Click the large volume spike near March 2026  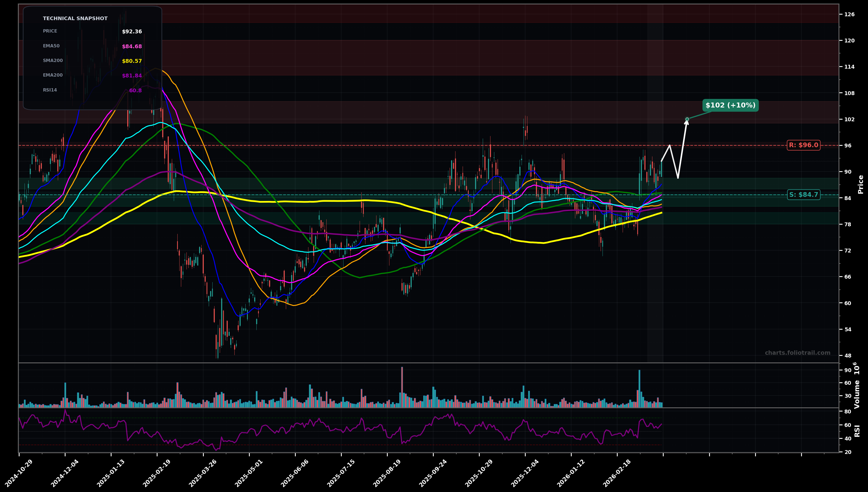point(639,389)
